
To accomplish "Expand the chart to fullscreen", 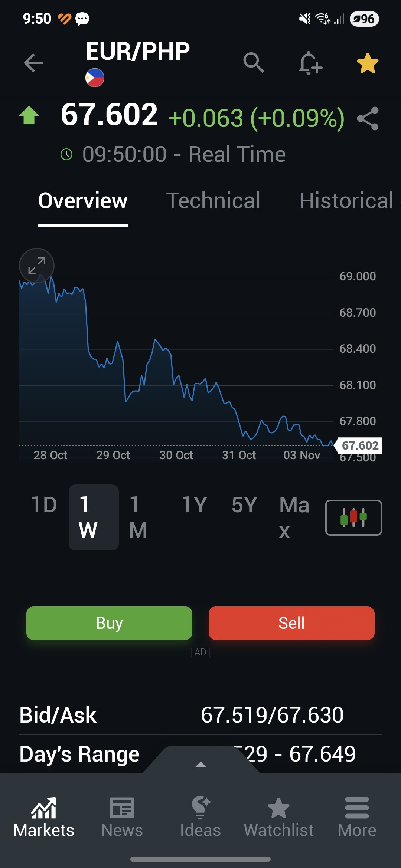I will click(37, 266).
